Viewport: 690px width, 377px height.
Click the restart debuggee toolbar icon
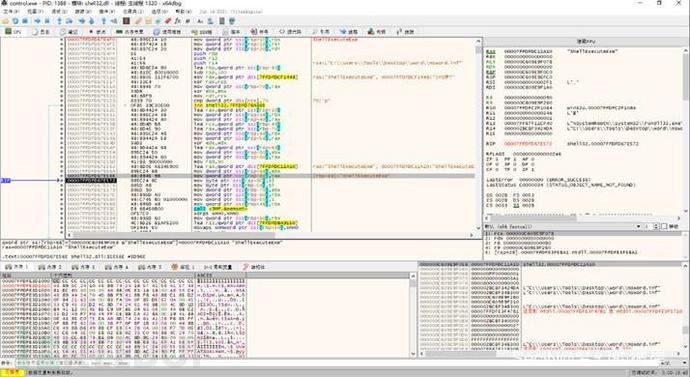[15, 21]
